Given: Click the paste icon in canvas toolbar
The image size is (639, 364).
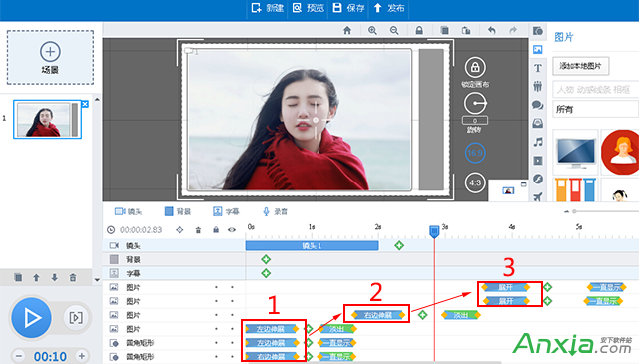Looking at the screenshot, I should (466, 30).
